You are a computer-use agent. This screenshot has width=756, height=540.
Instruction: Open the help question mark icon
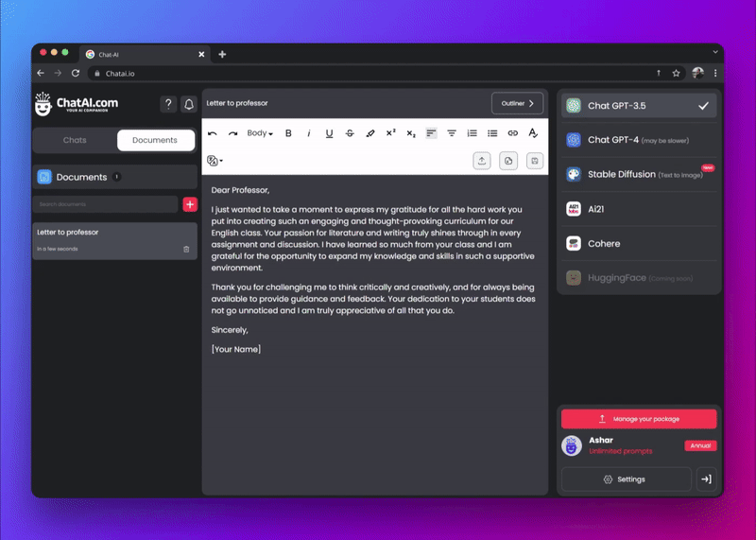(168, 104)
